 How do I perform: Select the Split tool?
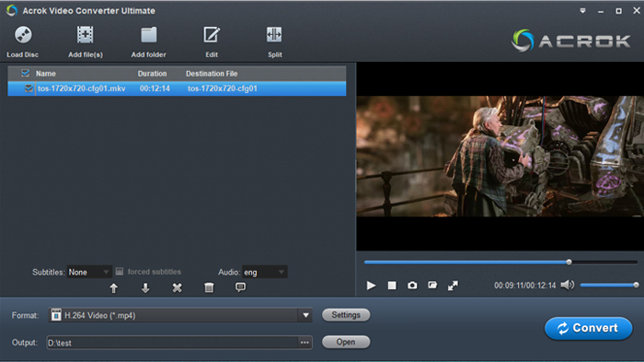click(x=274, y=35)
